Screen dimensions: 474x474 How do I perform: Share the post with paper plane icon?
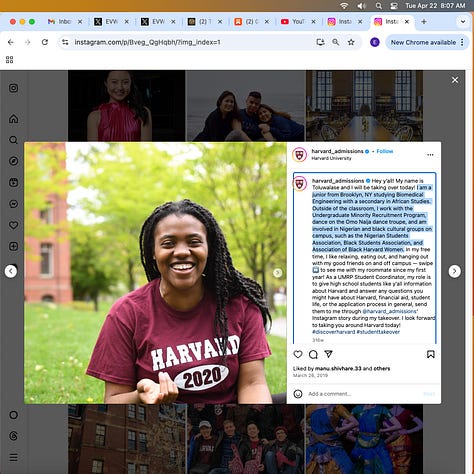(x=328, y=354)
